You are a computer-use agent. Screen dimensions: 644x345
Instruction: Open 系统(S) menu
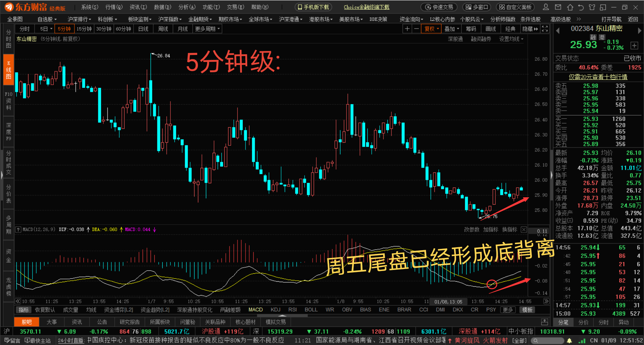click(90, 7)
